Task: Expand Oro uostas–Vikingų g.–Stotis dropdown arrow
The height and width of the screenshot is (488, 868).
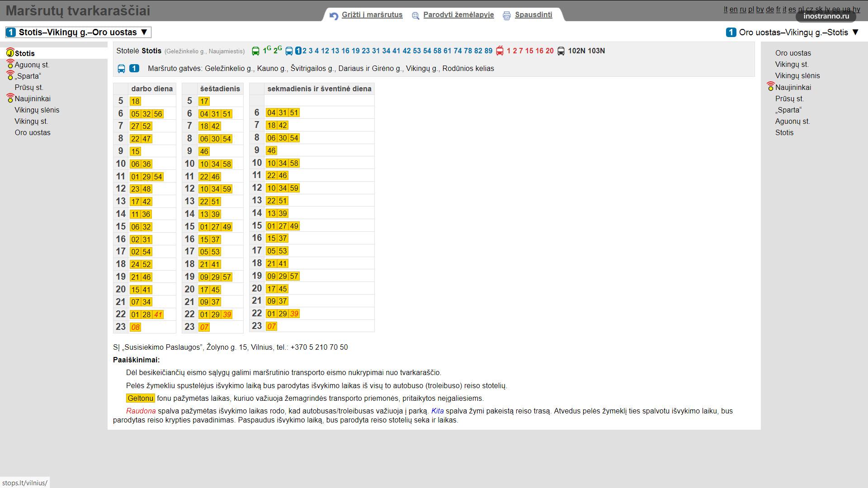Action: point(855,32)
